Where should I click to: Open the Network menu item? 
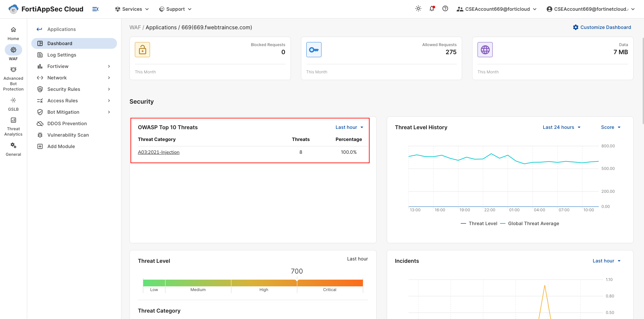pyautogui.click(x=74, y=78)
